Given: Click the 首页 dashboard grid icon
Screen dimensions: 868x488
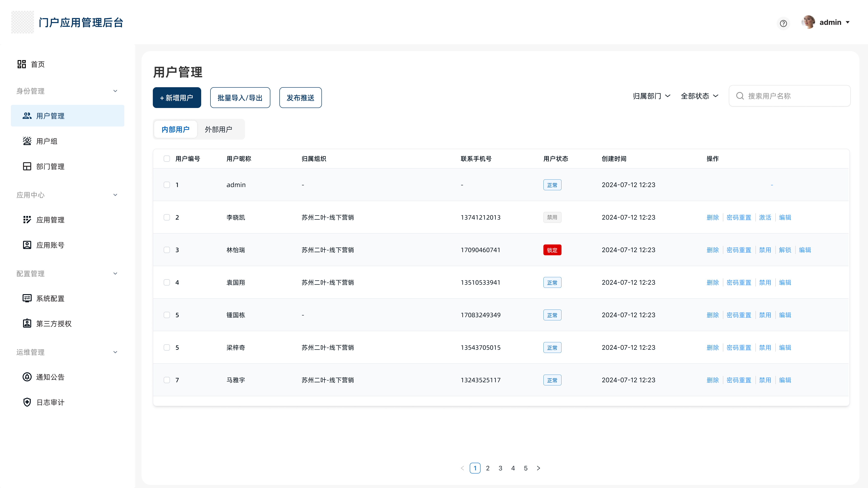Looking at the screenshot, I should (x=22, y=64).
